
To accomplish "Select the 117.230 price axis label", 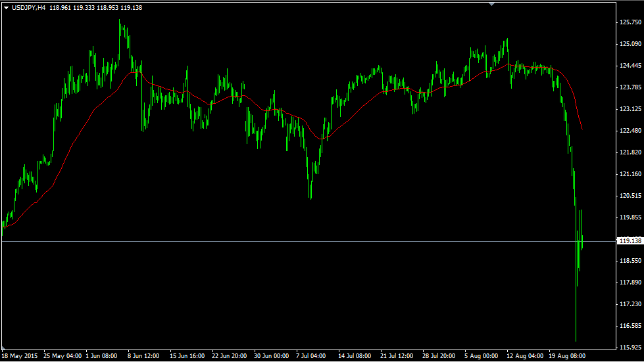I will (630, 304).
